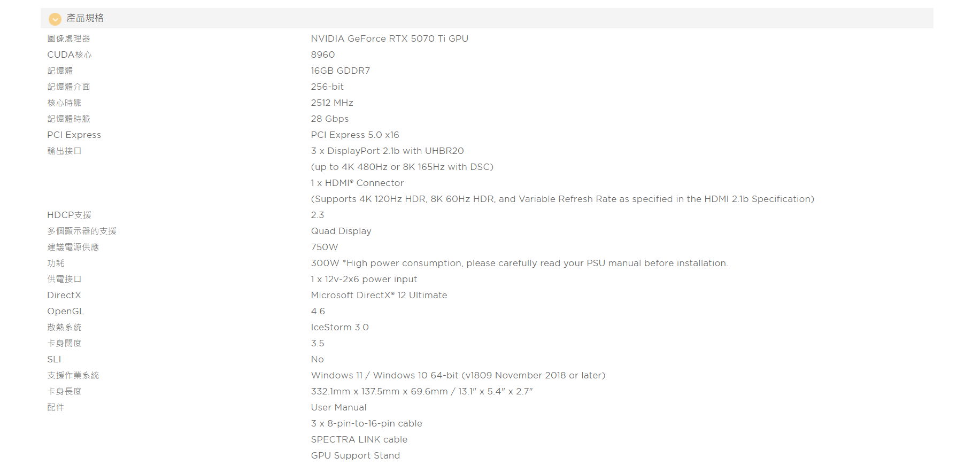Click the 產品規格 section header title

(x=85, y=18)
